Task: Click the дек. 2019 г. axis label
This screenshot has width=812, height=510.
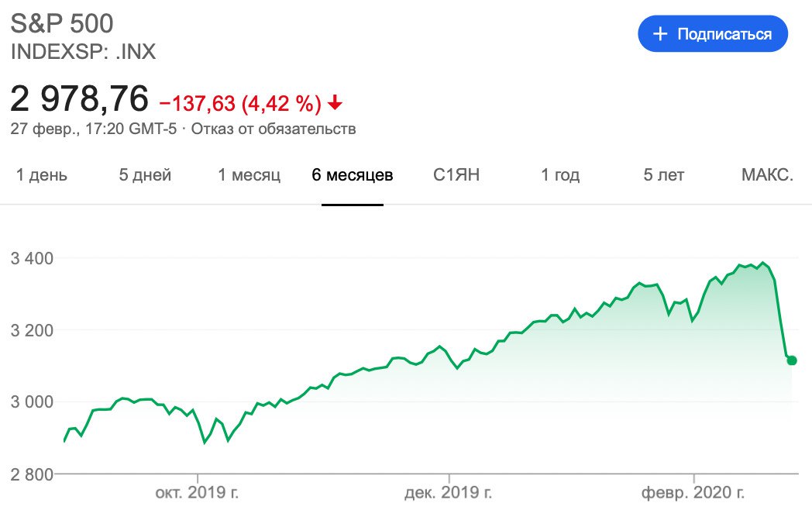Action: coord(449,493)
